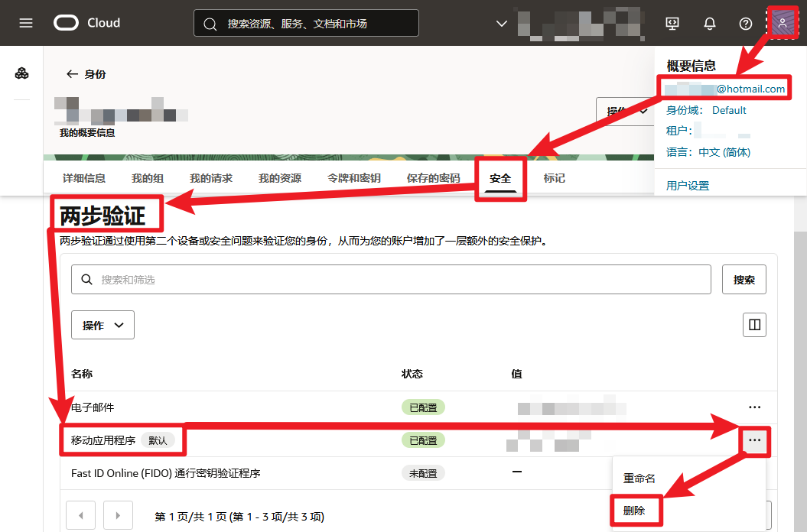807x532 pixels.
Task: Click the identity service sidebar icon
Action: click(x=21, y=73)
